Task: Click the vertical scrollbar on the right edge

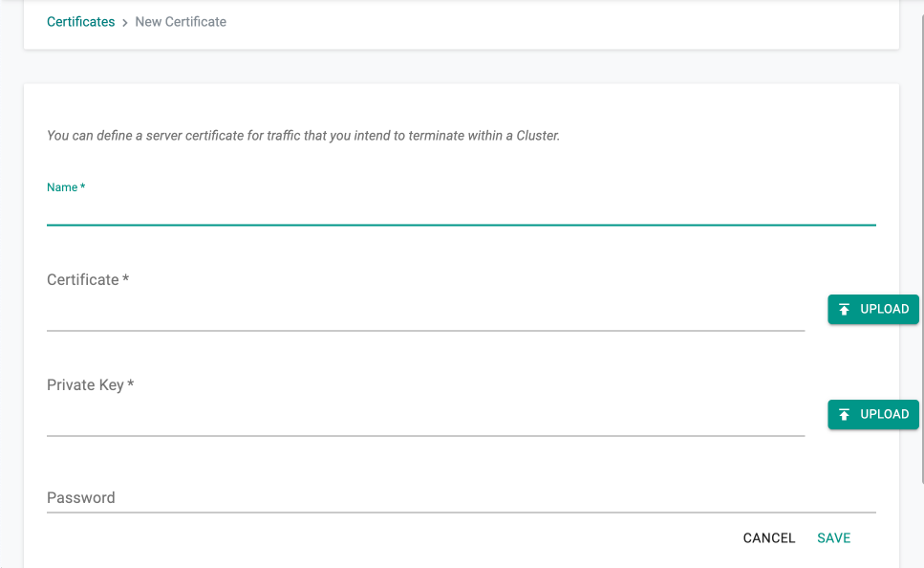Action: (x=922, y=248)
